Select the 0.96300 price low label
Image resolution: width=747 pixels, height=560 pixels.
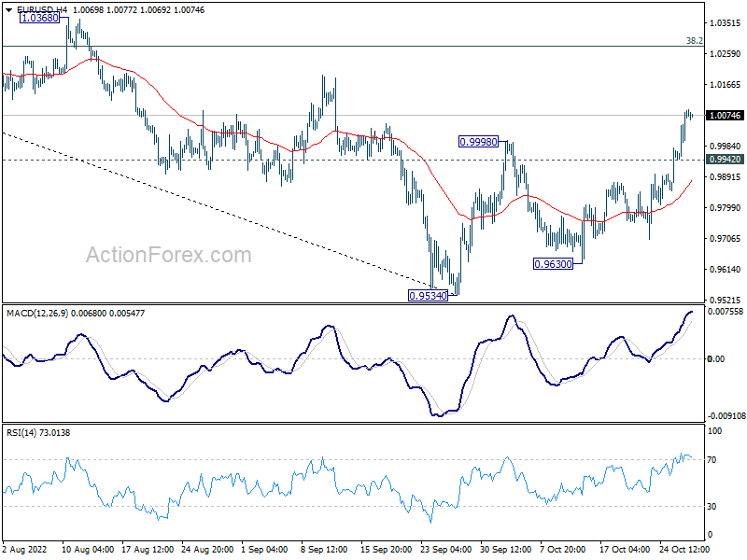click(x=553, y=264)
